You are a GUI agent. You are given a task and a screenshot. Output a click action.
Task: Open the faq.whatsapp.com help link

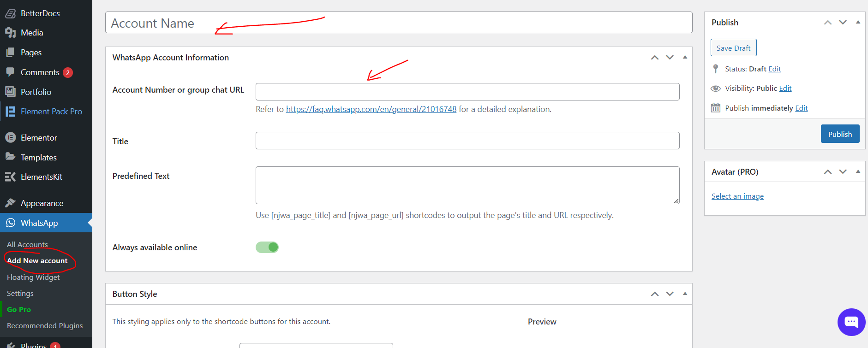pyautogui.click(x=371, y=109)
